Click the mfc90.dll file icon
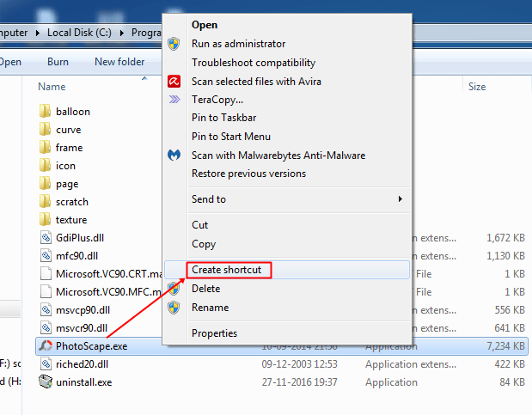The image size is (532, 415). (46, 255)
